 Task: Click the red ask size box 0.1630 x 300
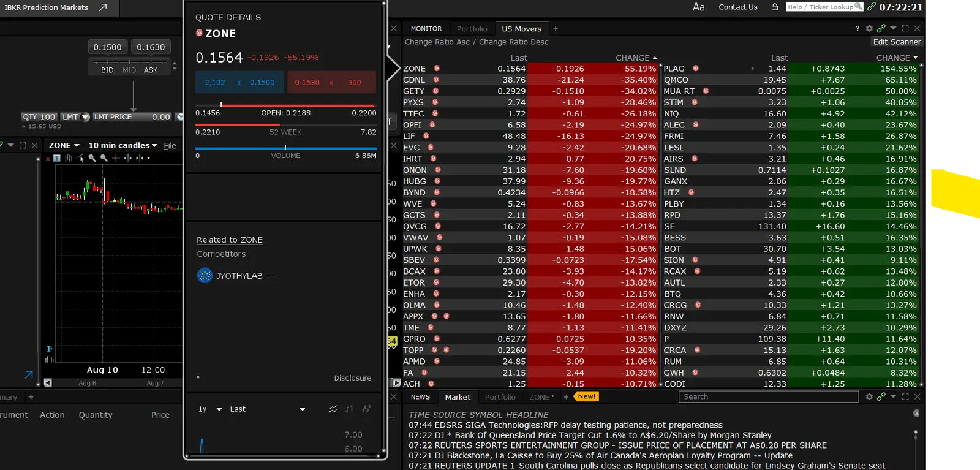click(332, 82)
